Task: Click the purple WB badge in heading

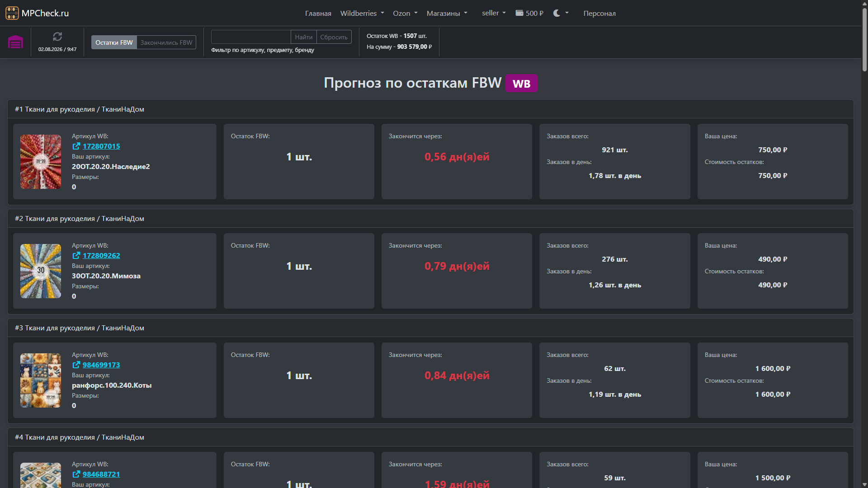Action: coord(521,83)
